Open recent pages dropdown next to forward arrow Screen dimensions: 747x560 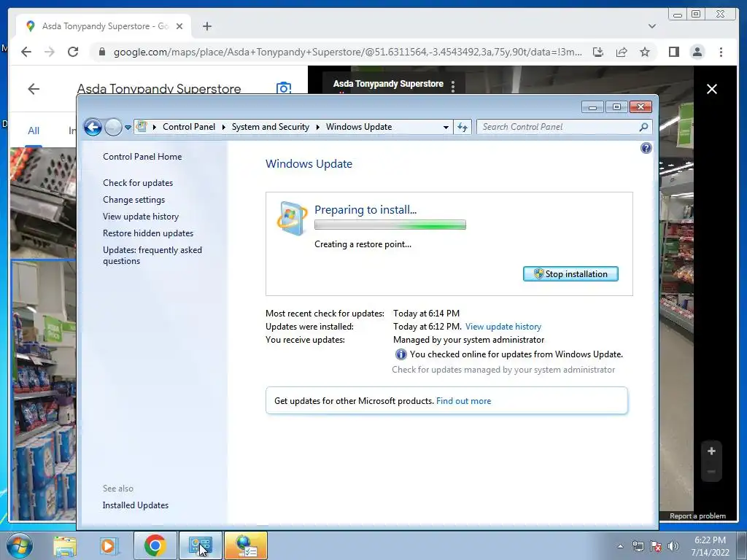click(128, 127)
